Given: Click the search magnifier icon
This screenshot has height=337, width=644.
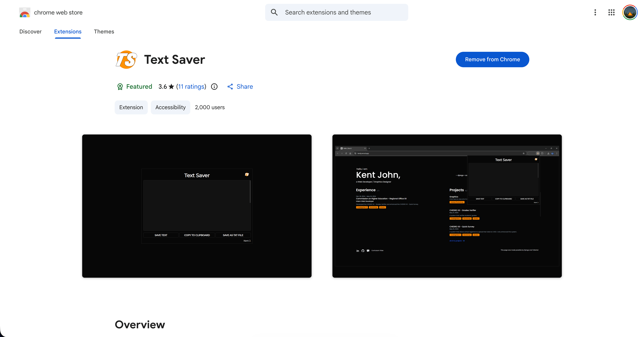Looking at the screenshot, I should tap(274, 12).
